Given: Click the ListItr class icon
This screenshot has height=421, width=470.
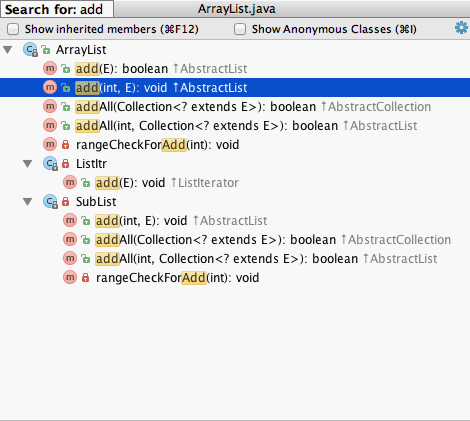Looking at the screenshot, I should (x=50, y=164).
